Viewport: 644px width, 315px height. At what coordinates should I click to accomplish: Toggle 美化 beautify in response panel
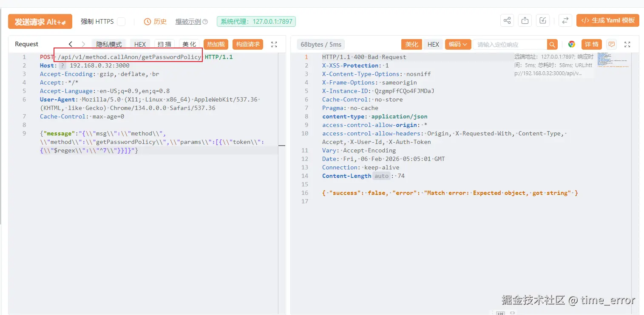(411, 44)
